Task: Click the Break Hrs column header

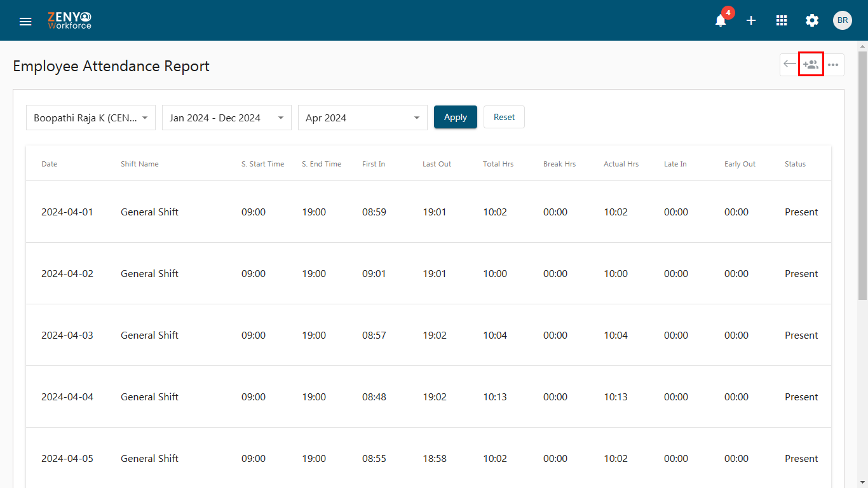Action: pos(560,164)
